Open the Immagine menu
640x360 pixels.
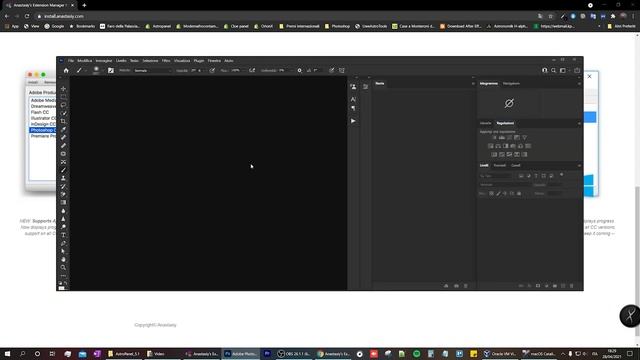104,60
